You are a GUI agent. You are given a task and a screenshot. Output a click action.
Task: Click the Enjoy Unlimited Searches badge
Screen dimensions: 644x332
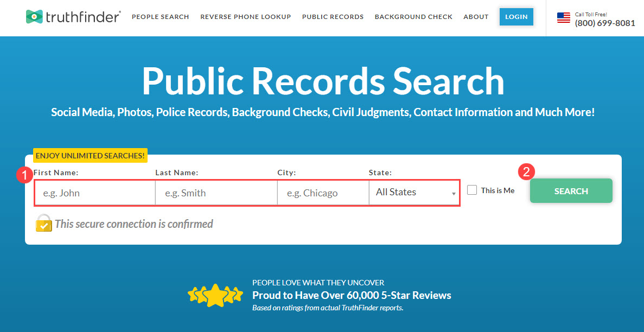tap(90, 156)
